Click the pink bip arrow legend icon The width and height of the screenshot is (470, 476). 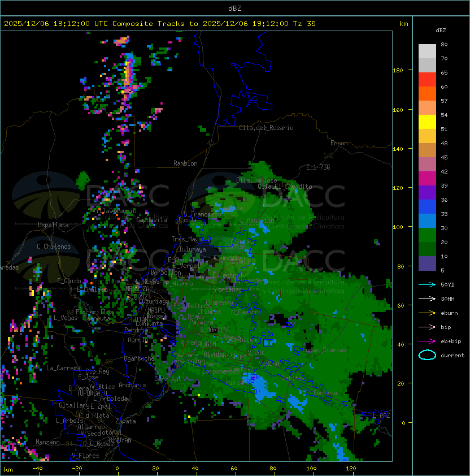point(427,327)
